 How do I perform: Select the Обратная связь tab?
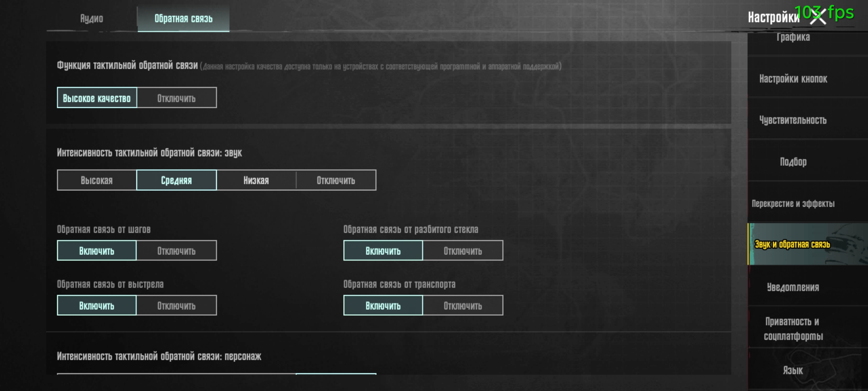[x=183, y=18]
